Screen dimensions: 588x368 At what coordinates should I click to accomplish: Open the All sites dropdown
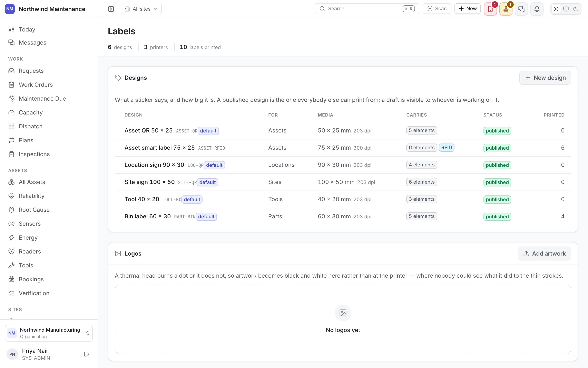pos(141,9)
